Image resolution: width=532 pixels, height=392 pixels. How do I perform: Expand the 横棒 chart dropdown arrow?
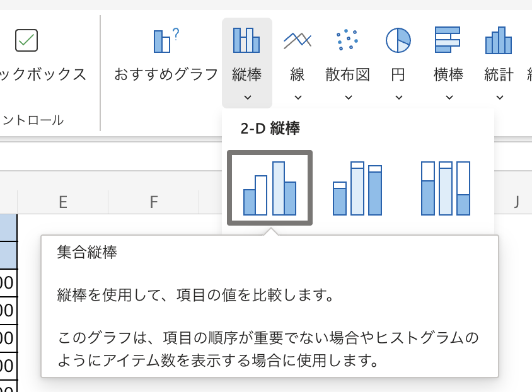click(x=449, y=97)
